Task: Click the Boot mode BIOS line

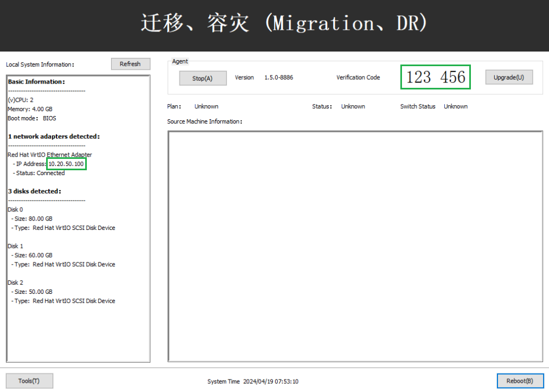Action: click(x=32, y=118)
